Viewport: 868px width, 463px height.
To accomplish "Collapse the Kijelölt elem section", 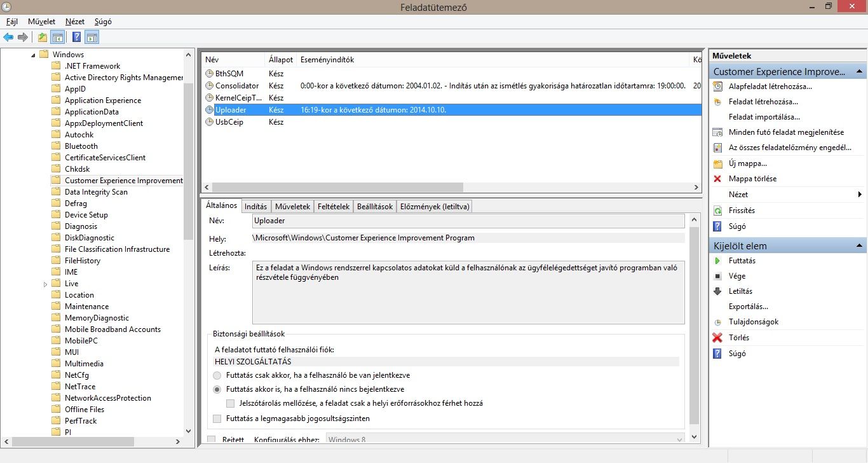I will (858, 246).
